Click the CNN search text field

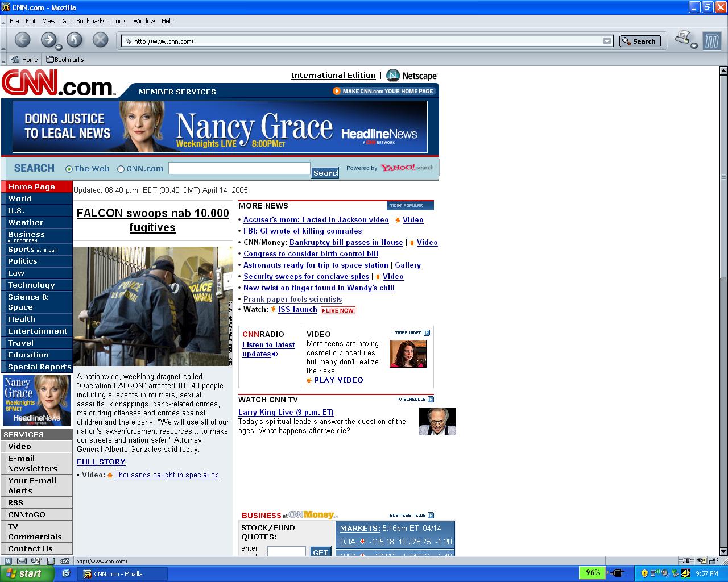[x=239, y=168]
